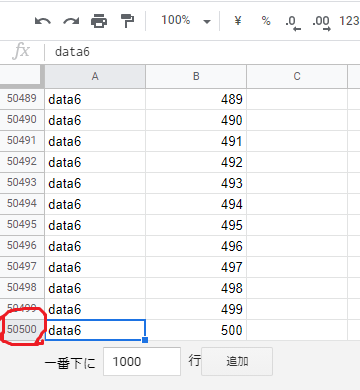Viewport: 360px width, 390px height.
Task: Select row header 50492
Action: (x=22, y=162)
